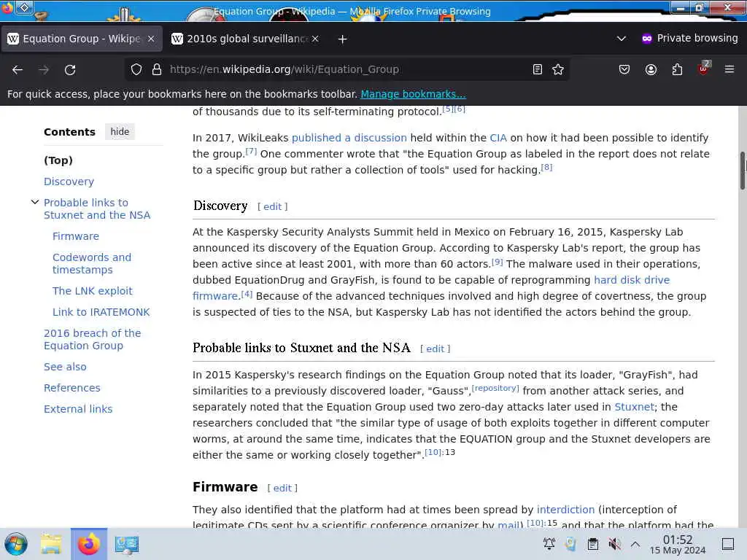The width and height of the screenshot is (747, 560).
Task: Open the system update tray icon
Action: pos(570,544)
